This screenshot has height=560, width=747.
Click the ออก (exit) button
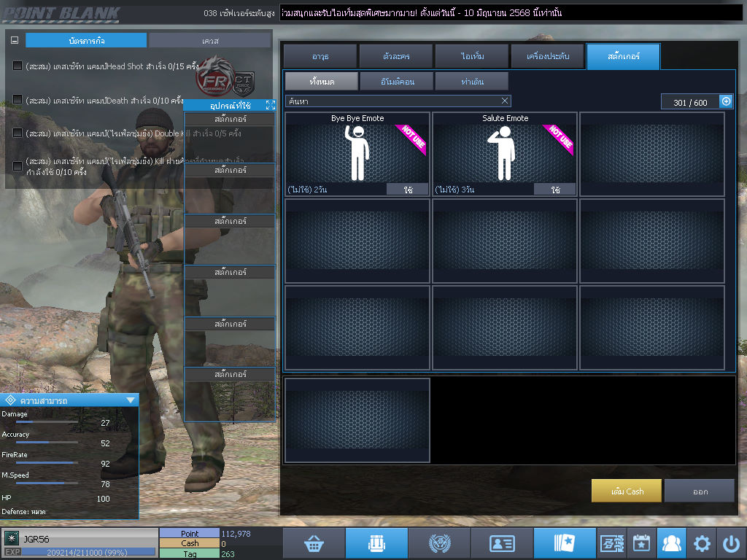tap(700, 491)
